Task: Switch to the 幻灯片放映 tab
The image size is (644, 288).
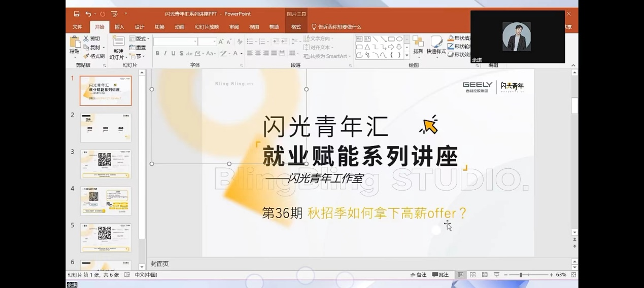Action: (x=207, y=27)
